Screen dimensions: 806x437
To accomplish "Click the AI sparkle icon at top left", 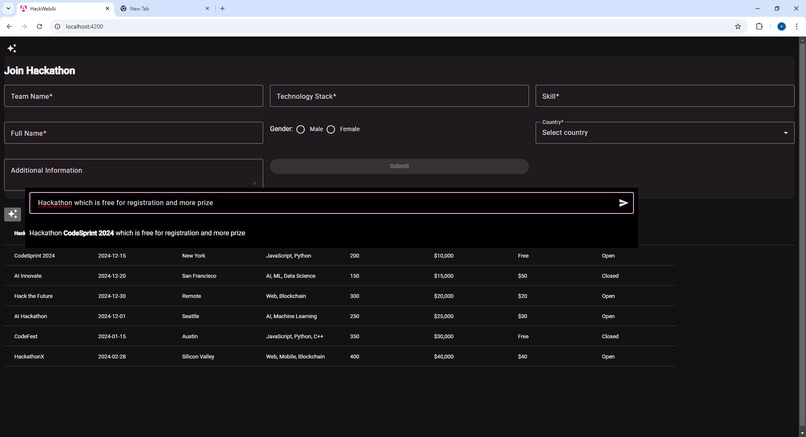I will [x=12, y=48].
